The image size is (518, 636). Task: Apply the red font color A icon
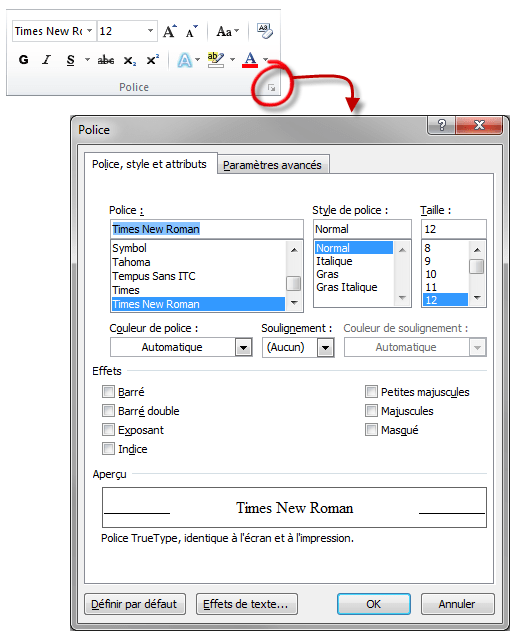(250, 60)
